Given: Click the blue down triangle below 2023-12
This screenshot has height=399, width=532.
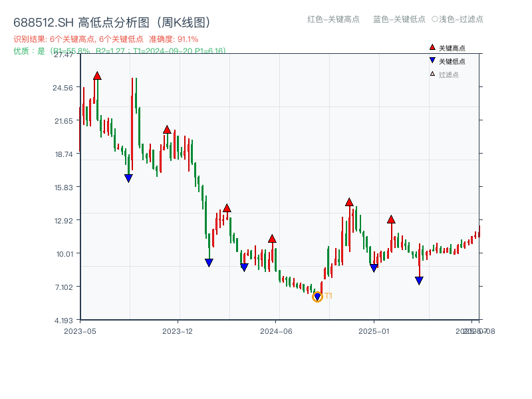Looking at the screenshot, I should pyautogui.click(x=208, y=263).
